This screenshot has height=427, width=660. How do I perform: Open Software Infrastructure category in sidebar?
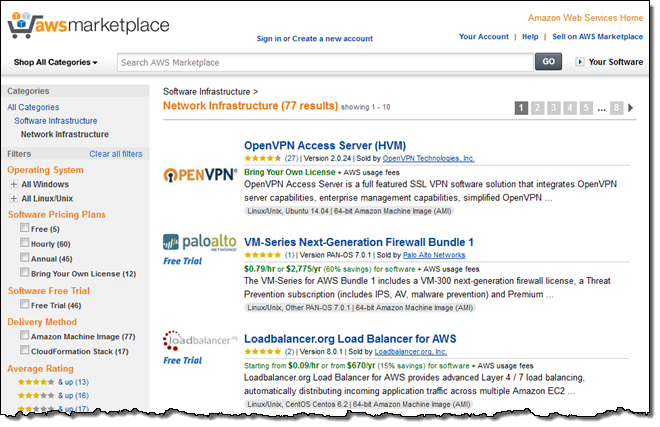55,120
